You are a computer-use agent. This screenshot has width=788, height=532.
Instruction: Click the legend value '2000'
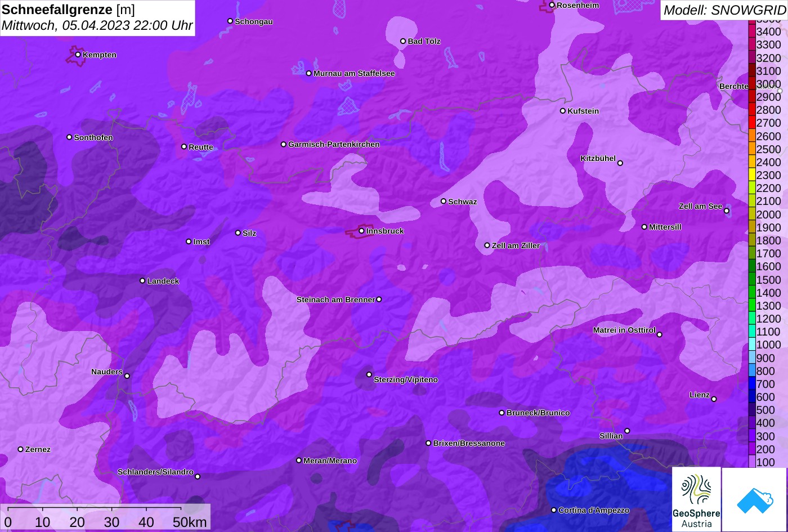coord(768,214)
